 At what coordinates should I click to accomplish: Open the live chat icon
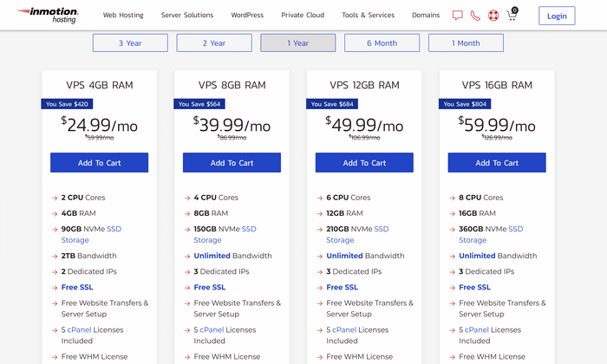458,16
